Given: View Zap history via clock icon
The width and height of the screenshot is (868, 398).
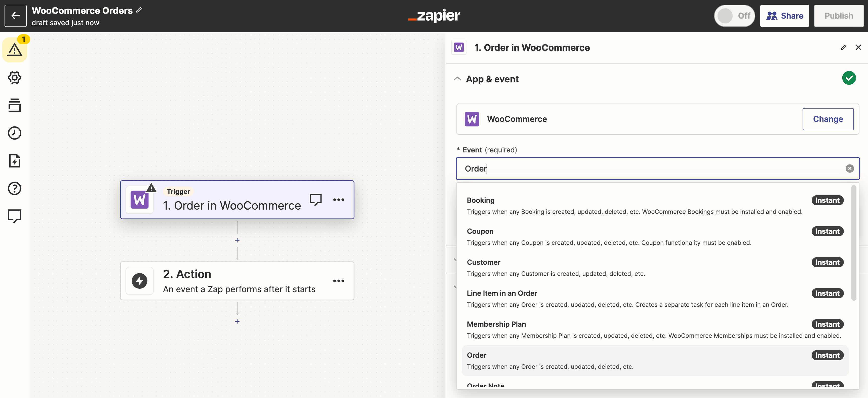Looking at the screenshot, I should [15, 133].
